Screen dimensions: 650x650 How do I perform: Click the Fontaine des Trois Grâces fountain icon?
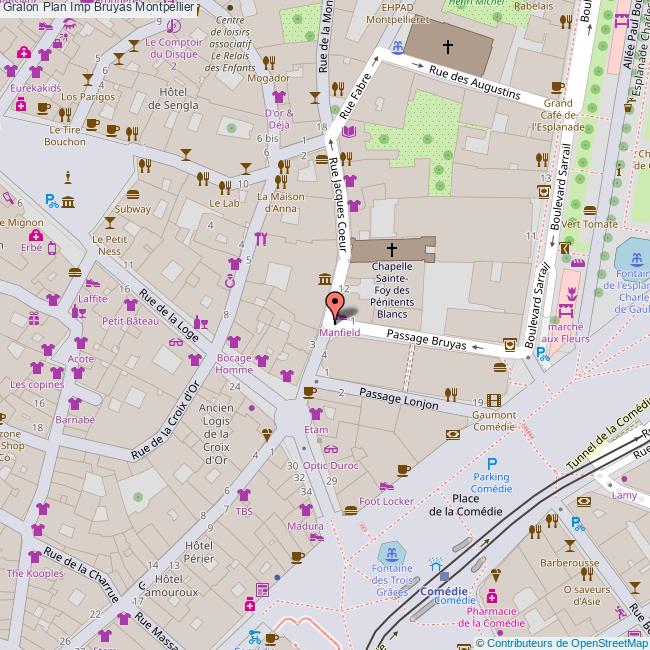[390, 553]
